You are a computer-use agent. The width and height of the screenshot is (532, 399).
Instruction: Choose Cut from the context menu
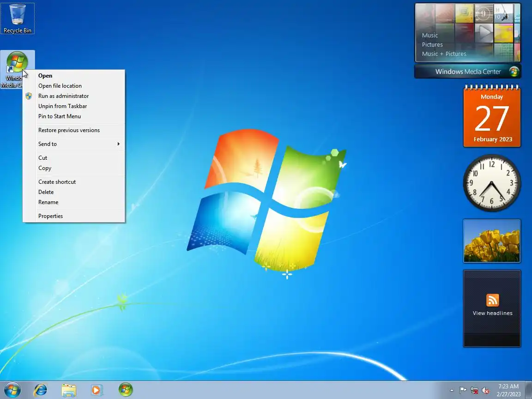(x=74, y=158)
